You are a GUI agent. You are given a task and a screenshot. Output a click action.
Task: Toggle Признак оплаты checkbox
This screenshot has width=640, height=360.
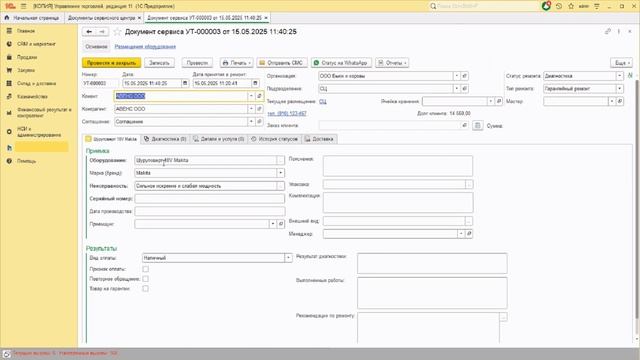[145, 269]
